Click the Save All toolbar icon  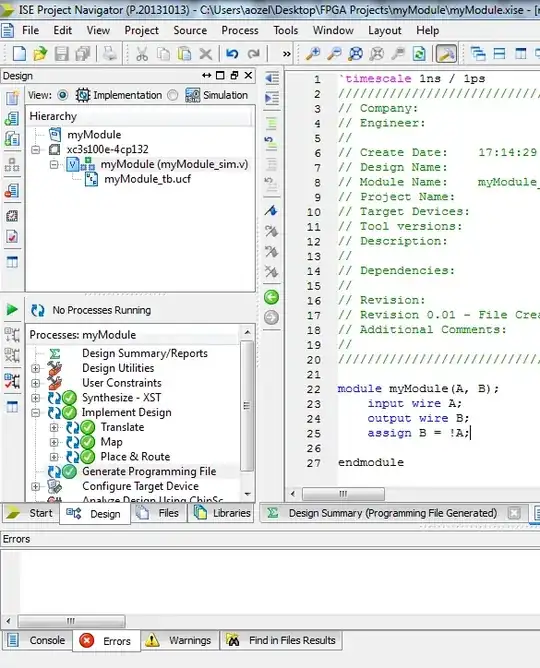[x=83, y=54]
